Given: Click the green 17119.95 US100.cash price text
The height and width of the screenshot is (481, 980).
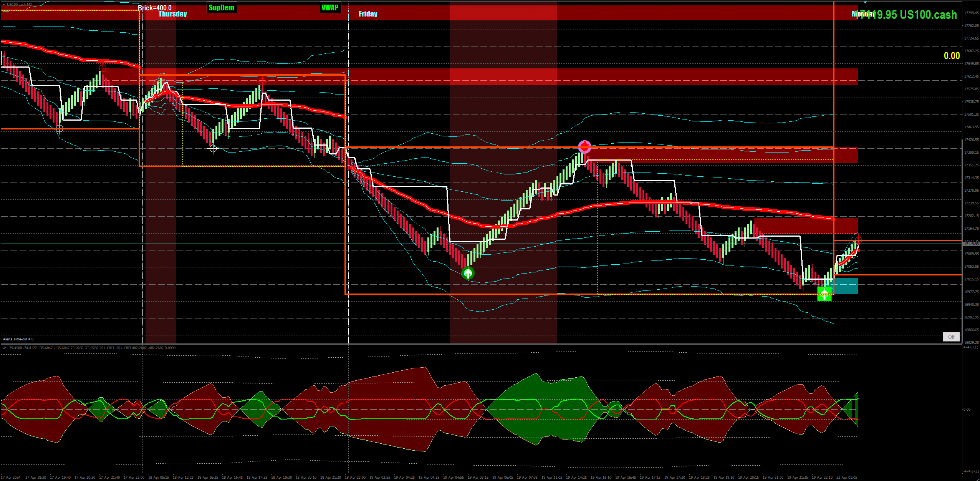Looking at the screenshot, I should [914, 15].
